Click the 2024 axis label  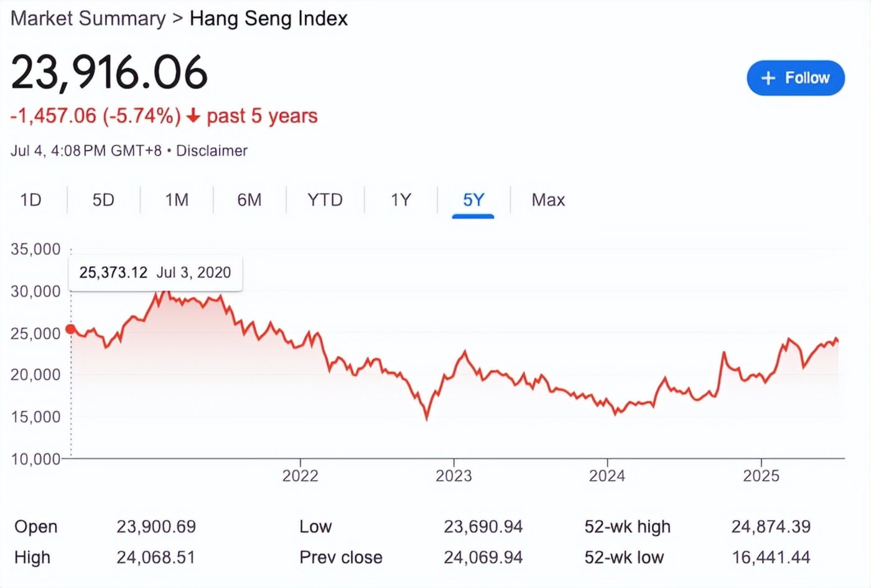pos(607,476)
